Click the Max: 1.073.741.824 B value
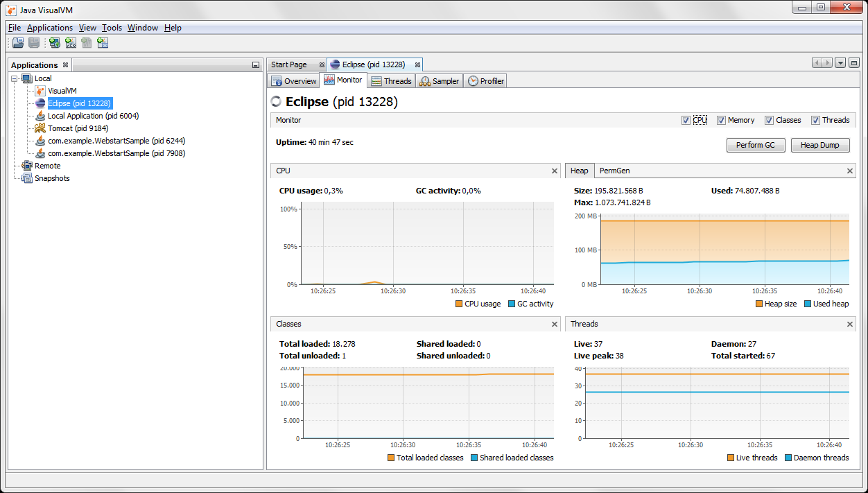This screenshot has height=493, width=868. point(612,202)
